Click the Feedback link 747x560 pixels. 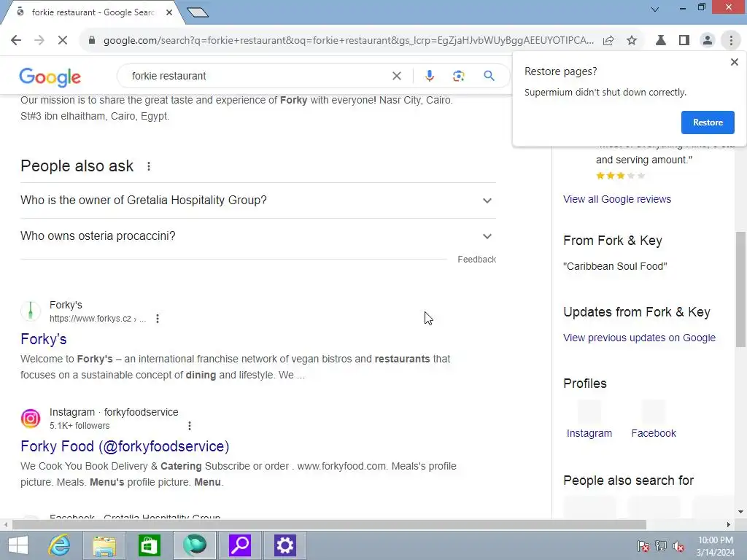[x=477, y=260]
